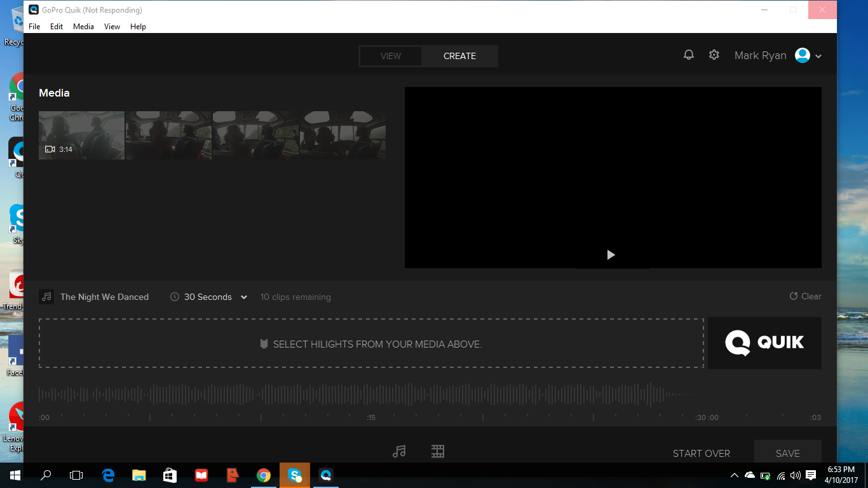Screen dimensions: 868x488
Task: Expand the 30 Seconds duration dropdown
Action: tap(243, 297)
